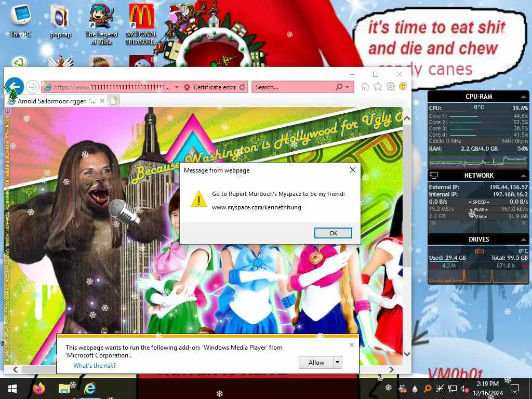Image resolution: width=532 pixels, height=399 pixels.
Task: Click the RAM usage 2.2 GB/4.0 GB text
Action: pyautogui.click(x=479, y=149)
